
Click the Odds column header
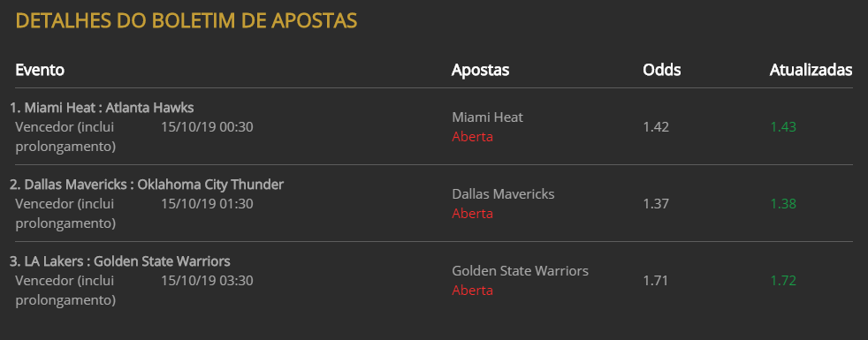click(x=661, y=71)
